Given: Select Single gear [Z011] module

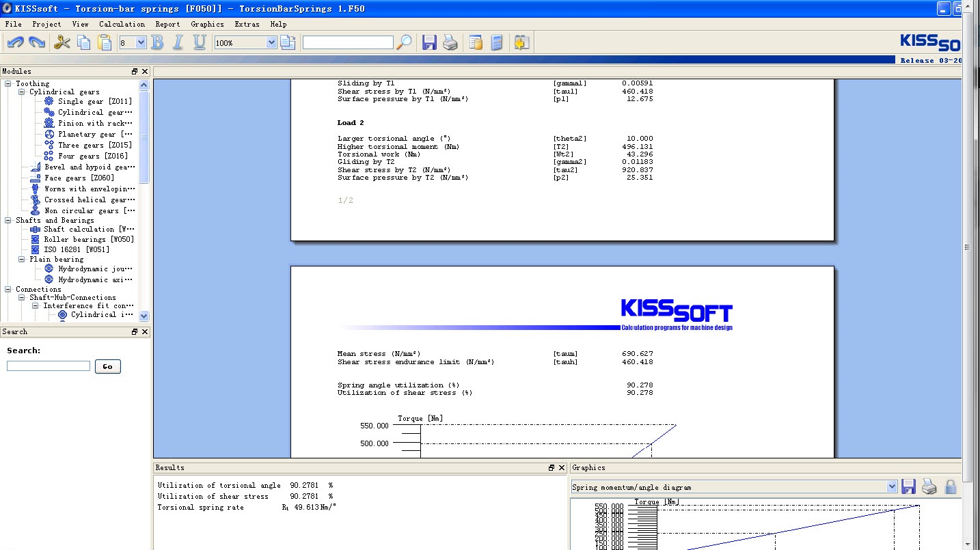Looking at the screenshot, I should tap(95, 101).
